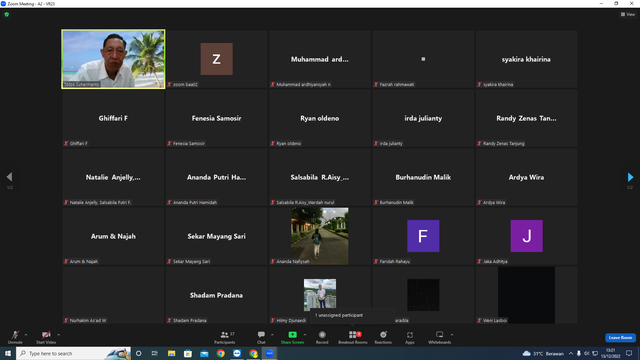Click Weni Lasboi's black tile
The height and width of the screenshot is (360, 640).
pyautogui.click(x=526, y=295)
